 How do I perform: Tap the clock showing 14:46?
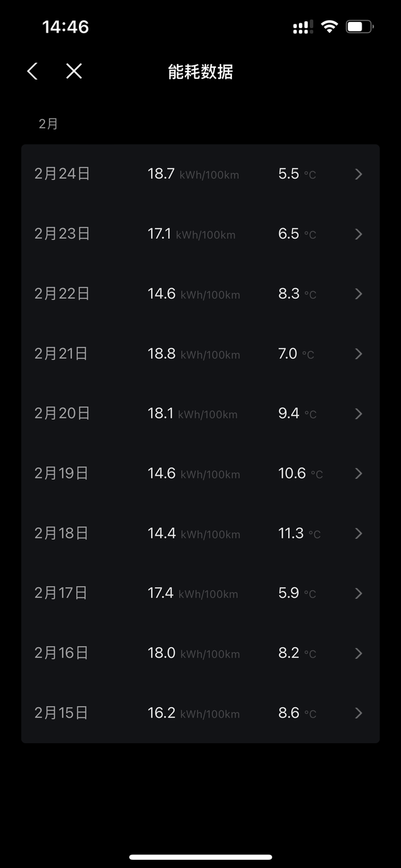coord(66,26)
